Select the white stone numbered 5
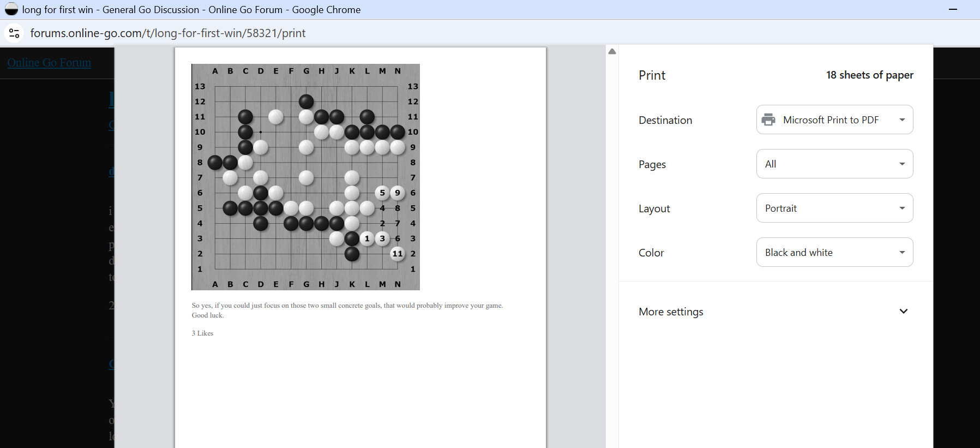Image resolution: width=980 pixels, height=448 pixels. pos(382,193)
